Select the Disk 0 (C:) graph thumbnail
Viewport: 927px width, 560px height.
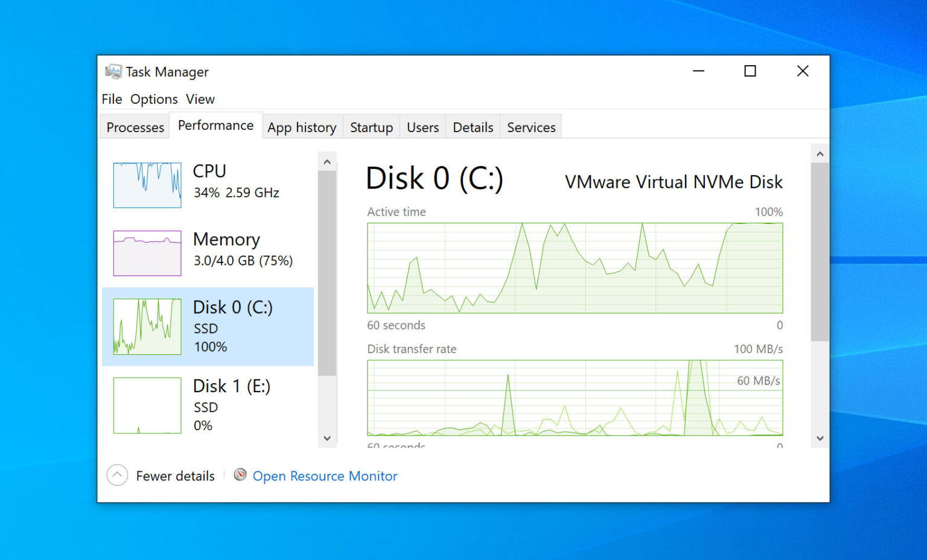pyautogui.click(x=146, y=326)
